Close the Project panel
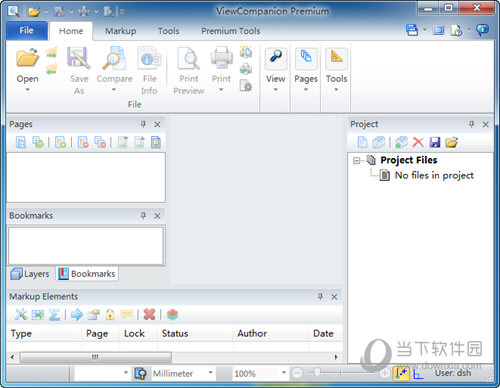This screenshot has width=500, height=388. coord(485,125)
